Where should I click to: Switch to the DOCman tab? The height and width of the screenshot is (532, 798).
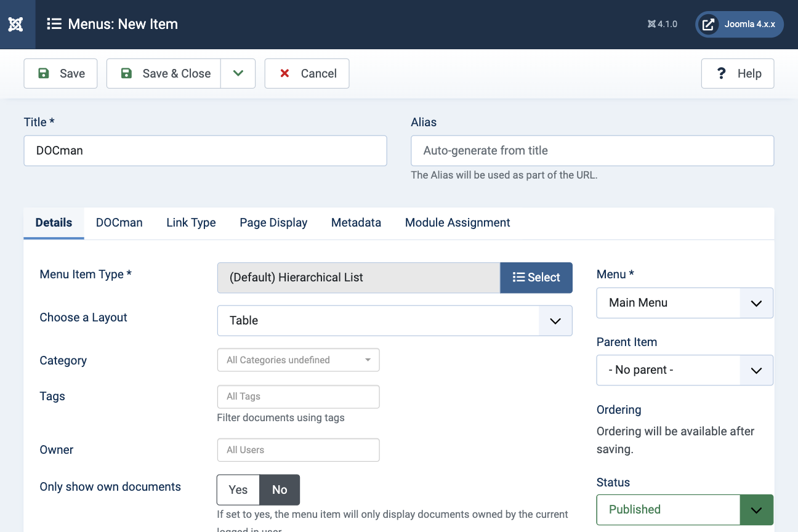(x=119, y=223)
